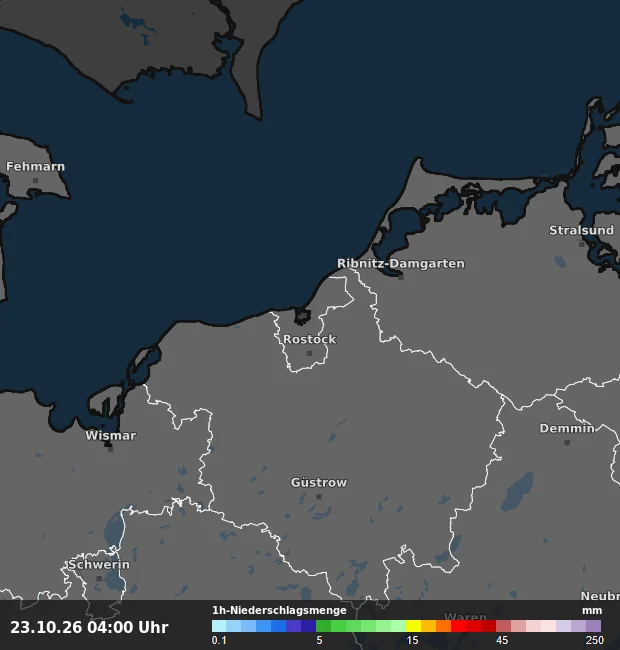Click the 250 legend value
The height and width of the screenshot is (650, 620).
(595, 640)
